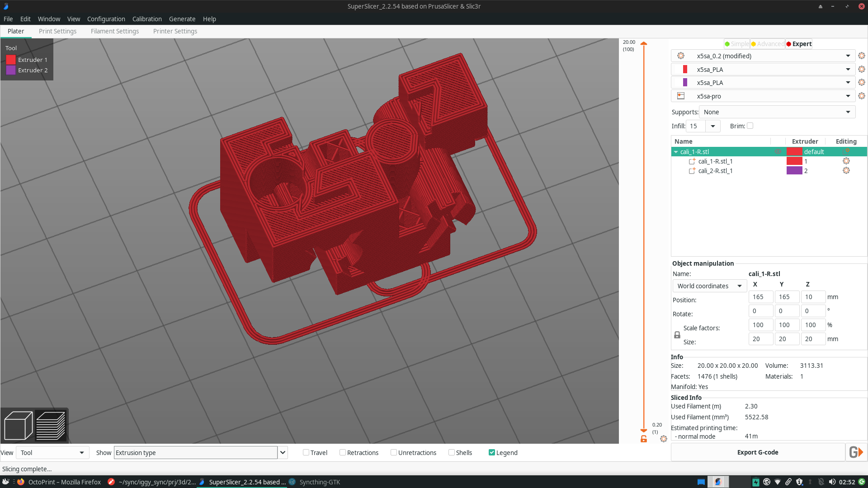
Task: Switch to Expert mode
Action: coord(799,44)
